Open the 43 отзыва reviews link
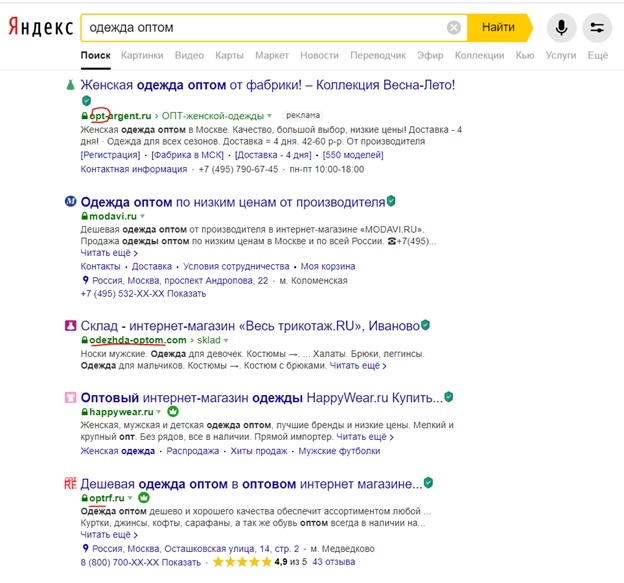The width and height of the screenshot is (624, 583). tap(333, 562)
